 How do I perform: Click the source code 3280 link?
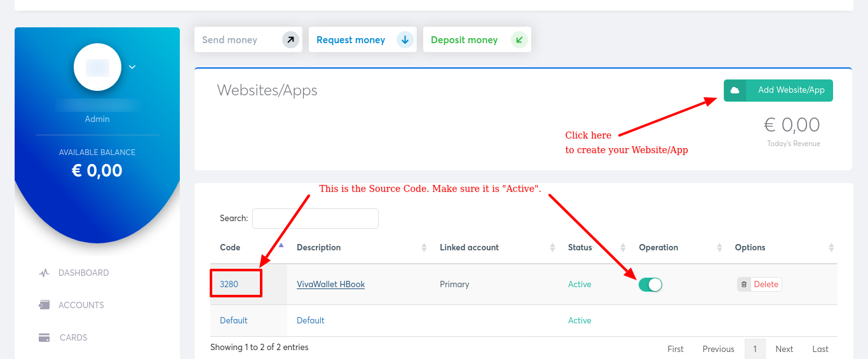point(229,284)
